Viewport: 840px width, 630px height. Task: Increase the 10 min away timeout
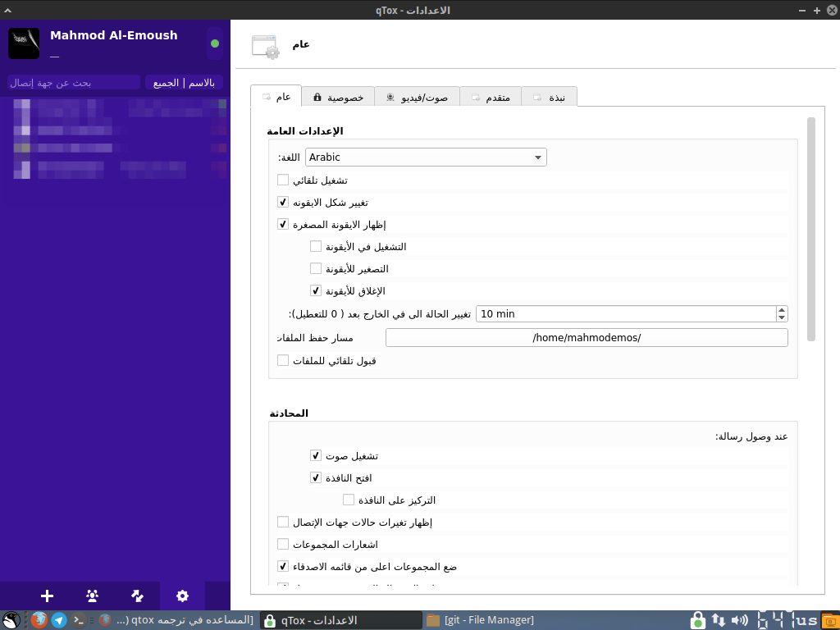click(782, 310)
